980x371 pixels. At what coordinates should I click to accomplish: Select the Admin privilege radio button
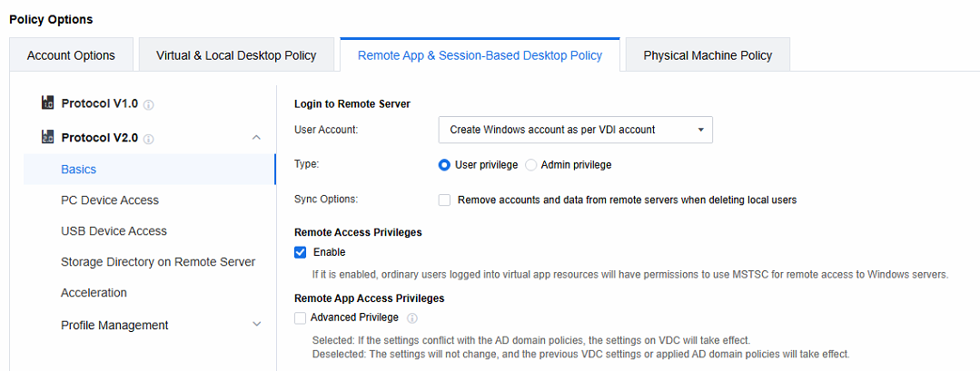tap(531, 165)
